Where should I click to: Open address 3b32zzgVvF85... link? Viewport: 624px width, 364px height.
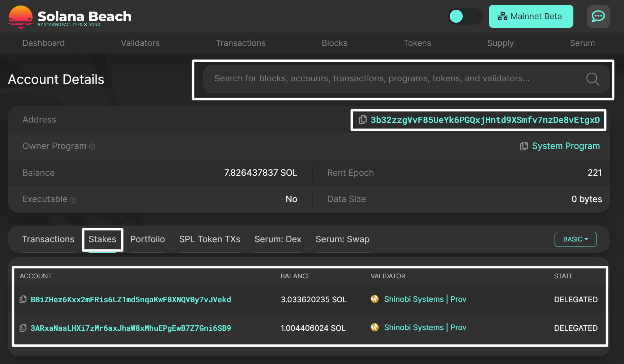[485, 120]
